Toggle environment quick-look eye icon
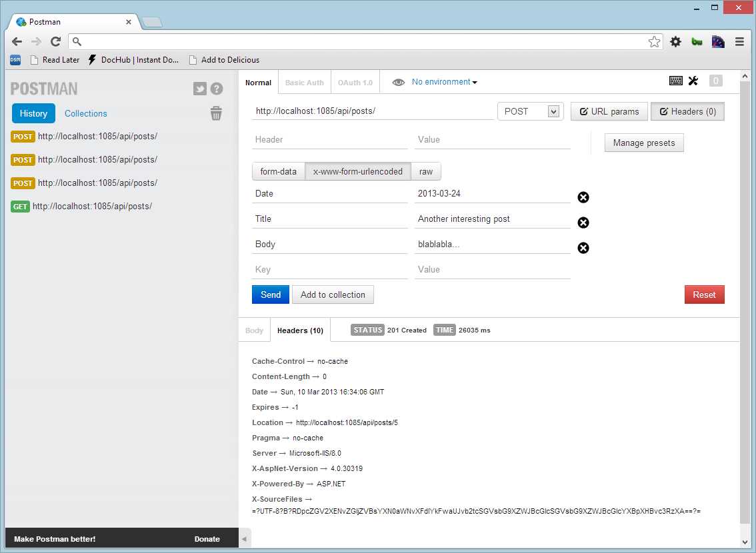 [x=398, y=83]
